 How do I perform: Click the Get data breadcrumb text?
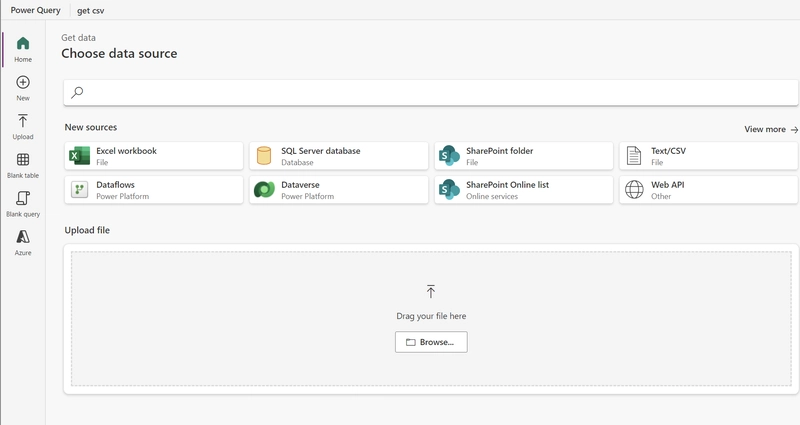click(79, 38)
